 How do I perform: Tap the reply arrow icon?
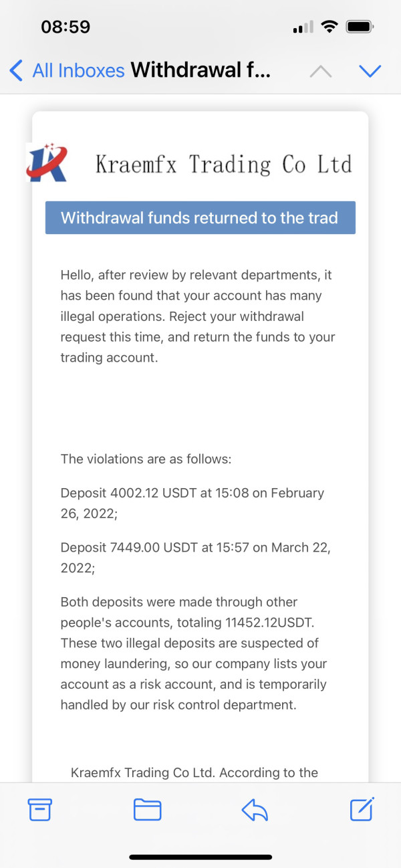coord(254,810)
